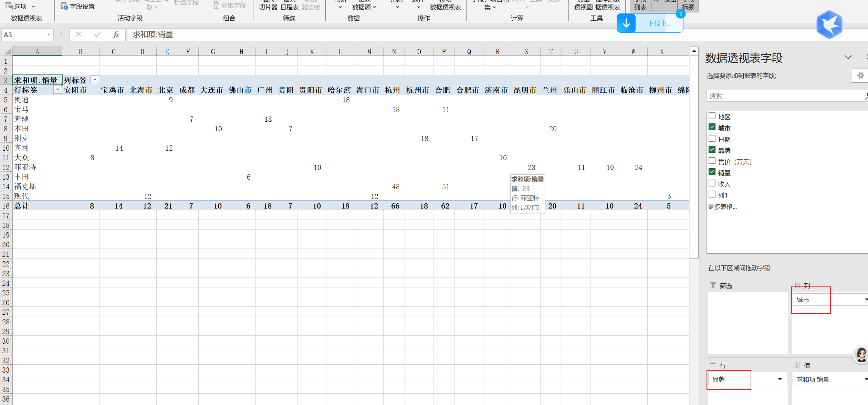Viewport: 868px width, 405px height.
Task: Enable the 收入 field checkbox
Action: point(712,183)
